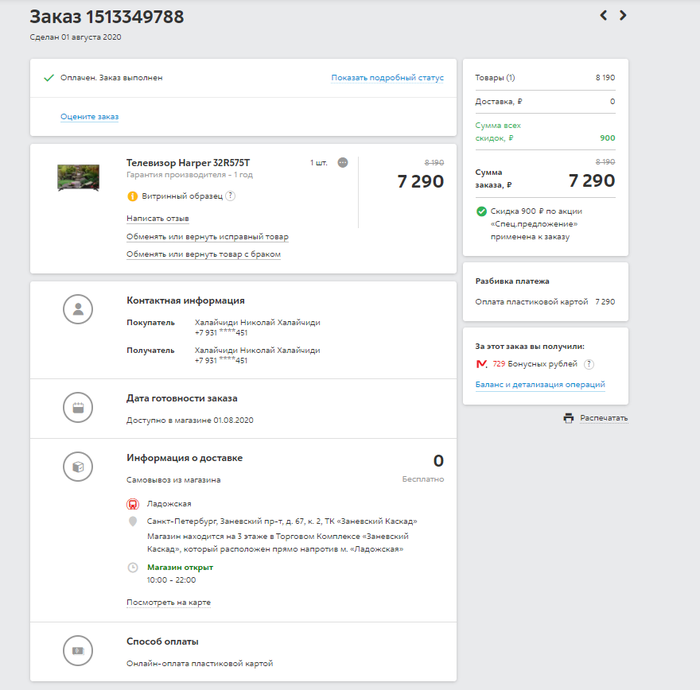This screenshot has height=690, width=700.
Task: Click '729 Бонусных рублей' text
Action: 535,364
